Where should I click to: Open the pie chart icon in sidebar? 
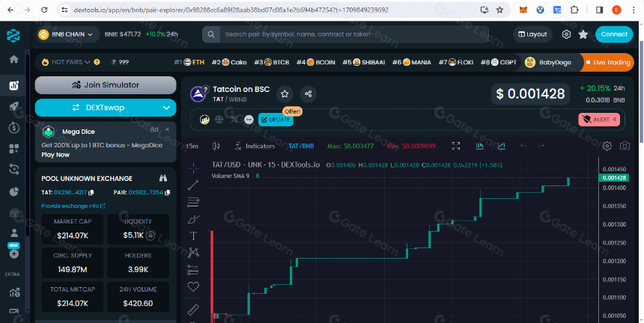point(13,191)
